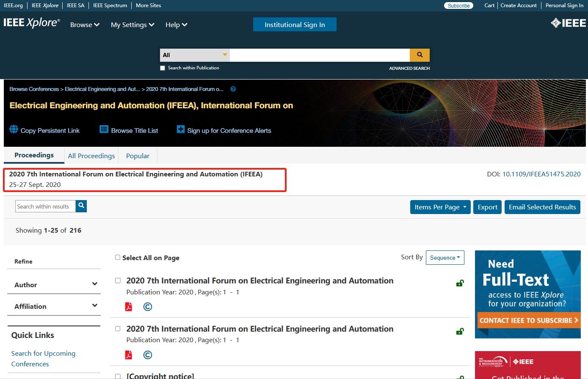Click Browse Title List link

(x=135, y=131)
